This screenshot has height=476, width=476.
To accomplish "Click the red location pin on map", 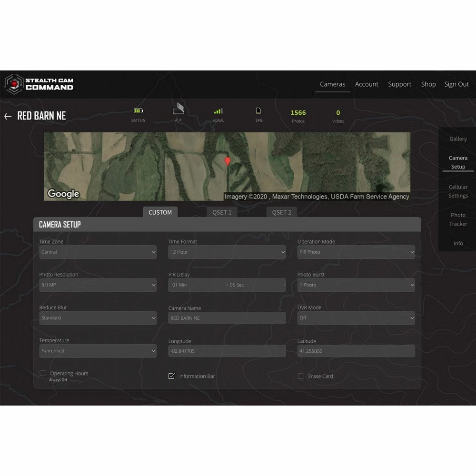I will [x=228, y=161].
